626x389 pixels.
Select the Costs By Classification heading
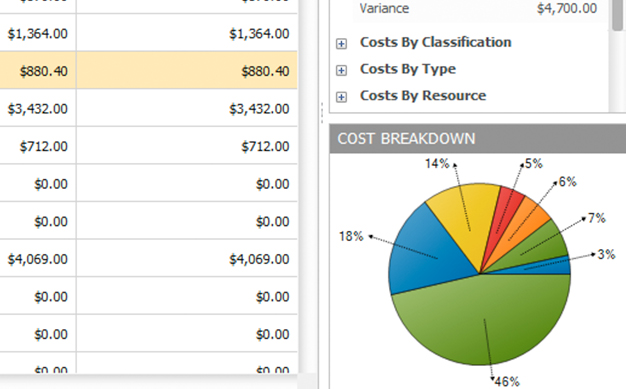[x=436, y=42]
